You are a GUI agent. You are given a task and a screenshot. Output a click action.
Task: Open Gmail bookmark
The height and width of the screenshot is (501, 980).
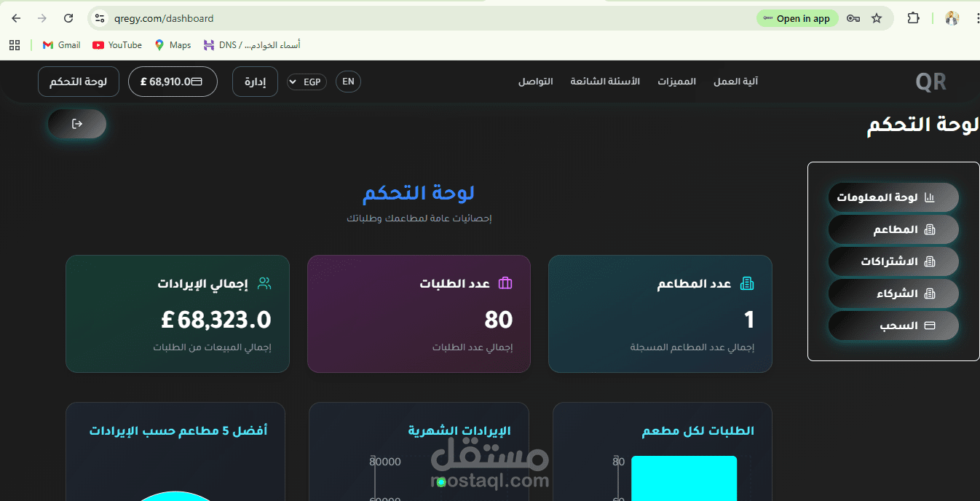(61, 45)
